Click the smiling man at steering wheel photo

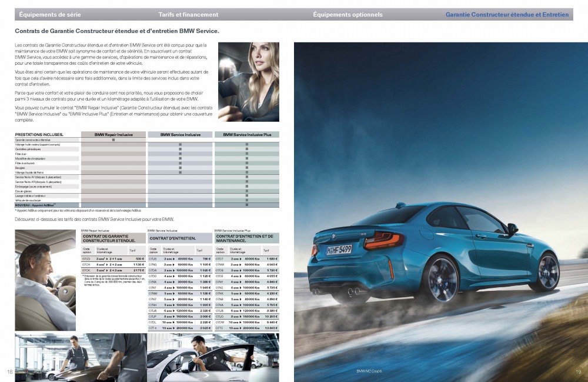coord(45,280)
